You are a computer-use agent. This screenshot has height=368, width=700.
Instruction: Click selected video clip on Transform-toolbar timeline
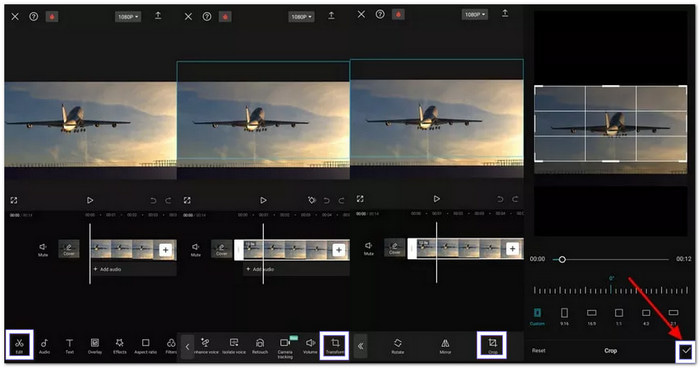click(292, 250)
